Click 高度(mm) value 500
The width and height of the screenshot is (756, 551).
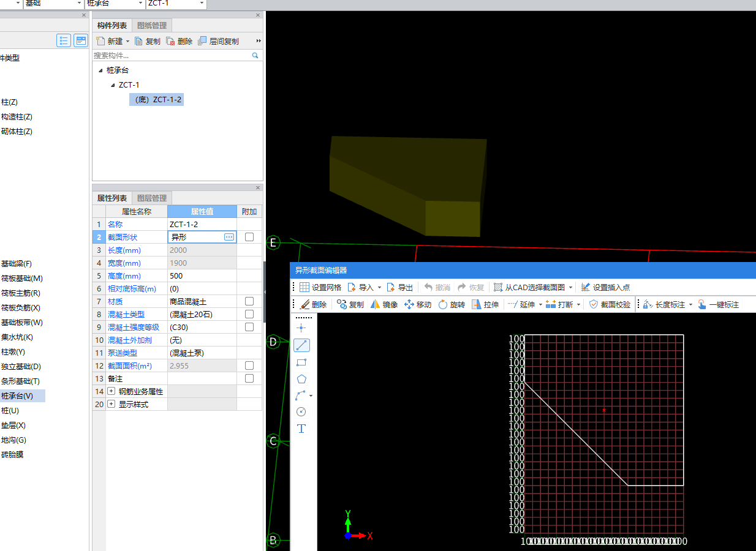[202, 275]
